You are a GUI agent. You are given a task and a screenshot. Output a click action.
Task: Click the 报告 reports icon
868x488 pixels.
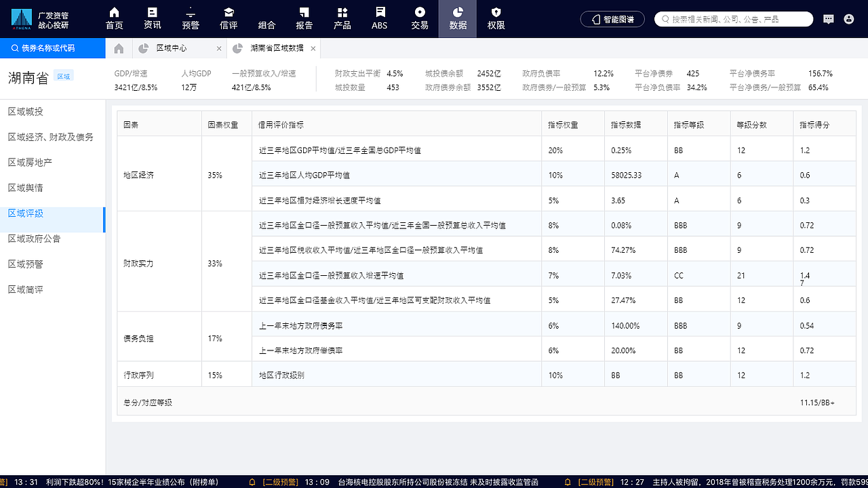(x=304, y=19)
